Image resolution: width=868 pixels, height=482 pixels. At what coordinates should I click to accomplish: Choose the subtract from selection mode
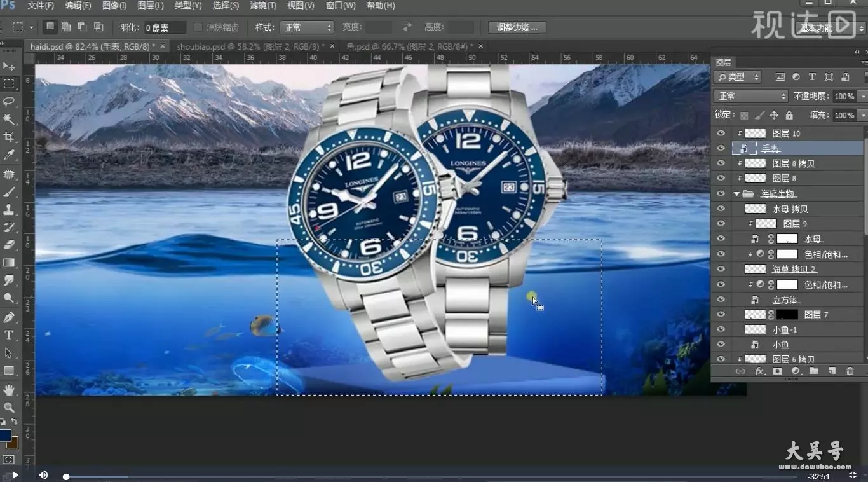pos(82,27)
